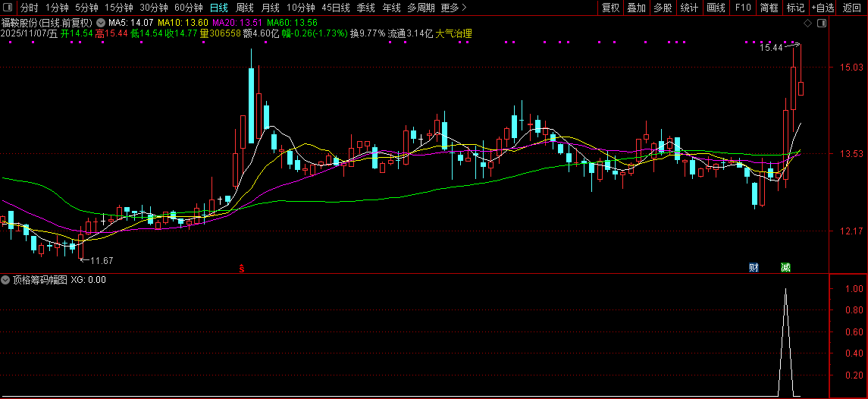Image resolution: width=868 pixels, height=399 pixels.
Task: Open the 多周期 multi-period view
Action: 421,8
